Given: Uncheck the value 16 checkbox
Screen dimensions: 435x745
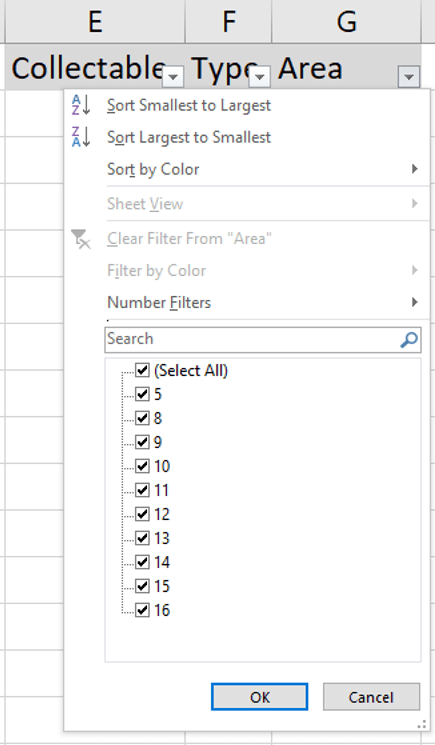Looking at the screenshot, I should (142, 610).
